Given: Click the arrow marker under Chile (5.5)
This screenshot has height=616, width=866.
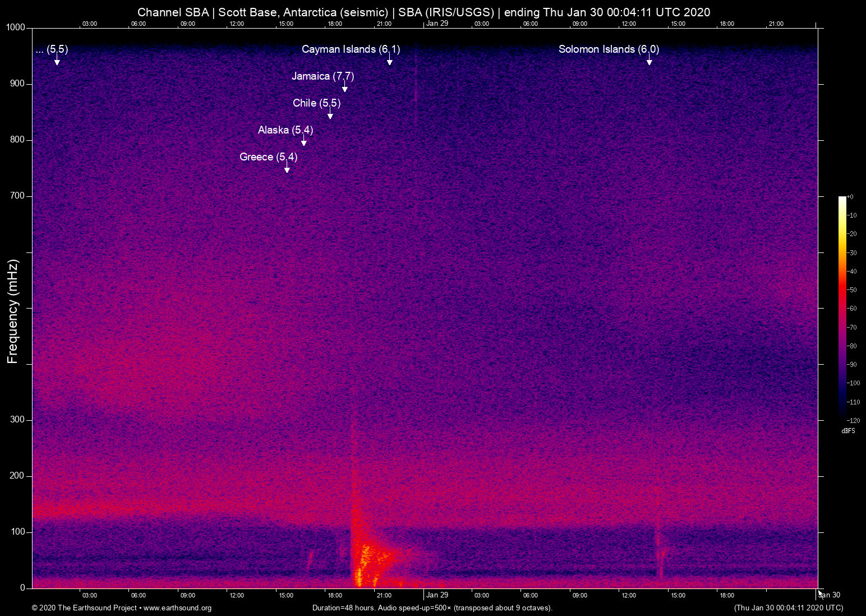Looking at the screenshot, I should pyautogui.click(x=330, y=115).
